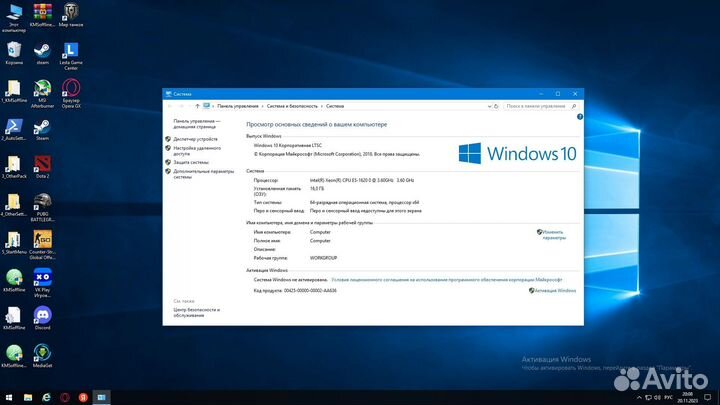This screenshot has width=720, height=405.
Task: Open the Microsoft license terms link
Action: [x=446, y=280]
